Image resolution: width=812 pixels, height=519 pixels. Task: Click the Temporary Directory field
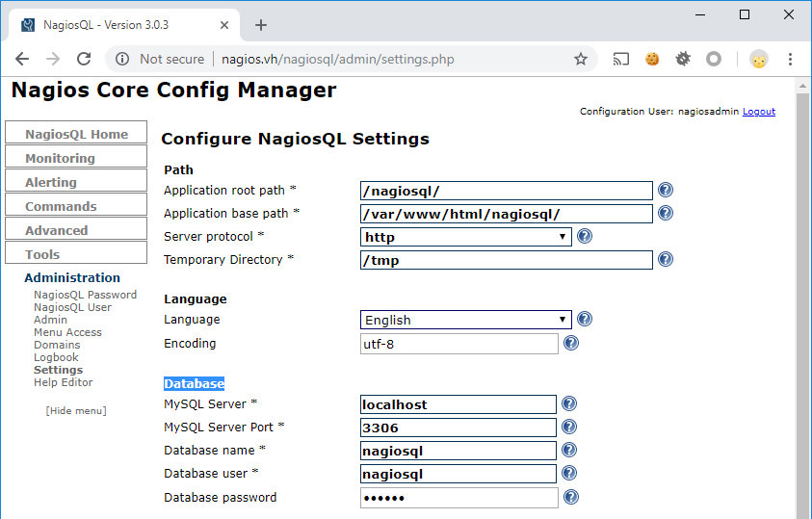tap(507, 260)
